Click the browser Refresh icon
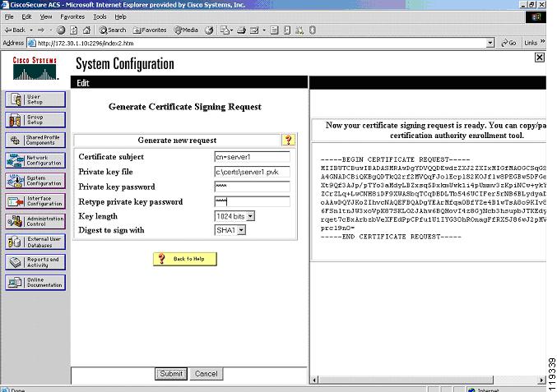557x392 pixels. pos(73,30)
